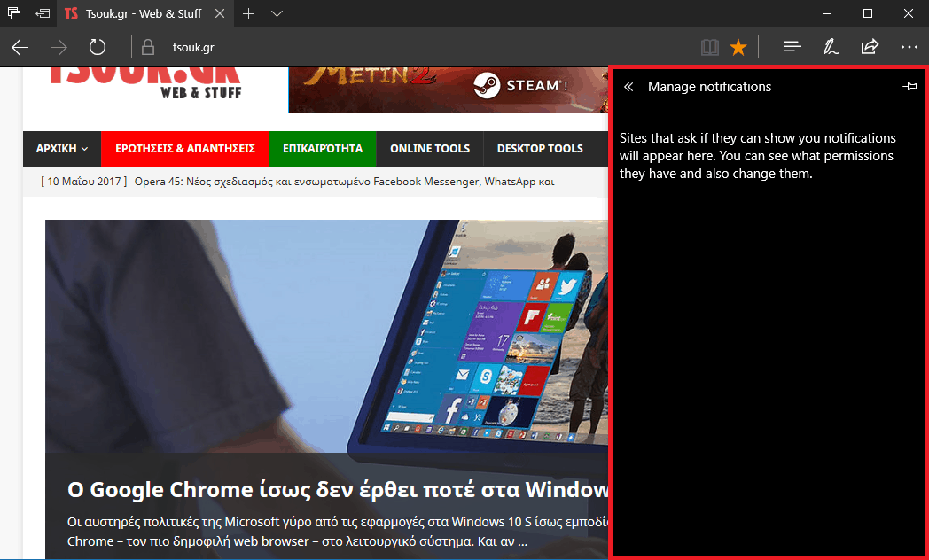The width and height of the screenshot is (929, 560).
Task: Open Reading view book icon
Action: 709,47
